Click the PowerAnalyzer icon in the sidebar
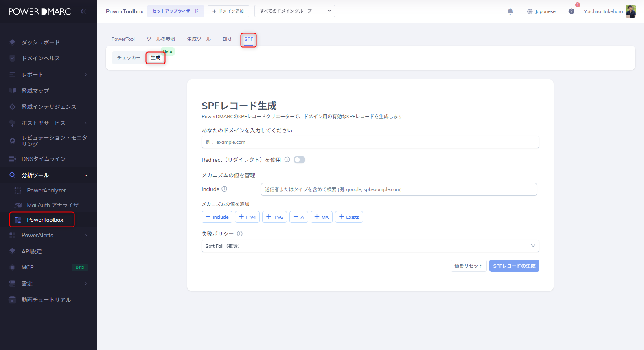 pos(18,190)
